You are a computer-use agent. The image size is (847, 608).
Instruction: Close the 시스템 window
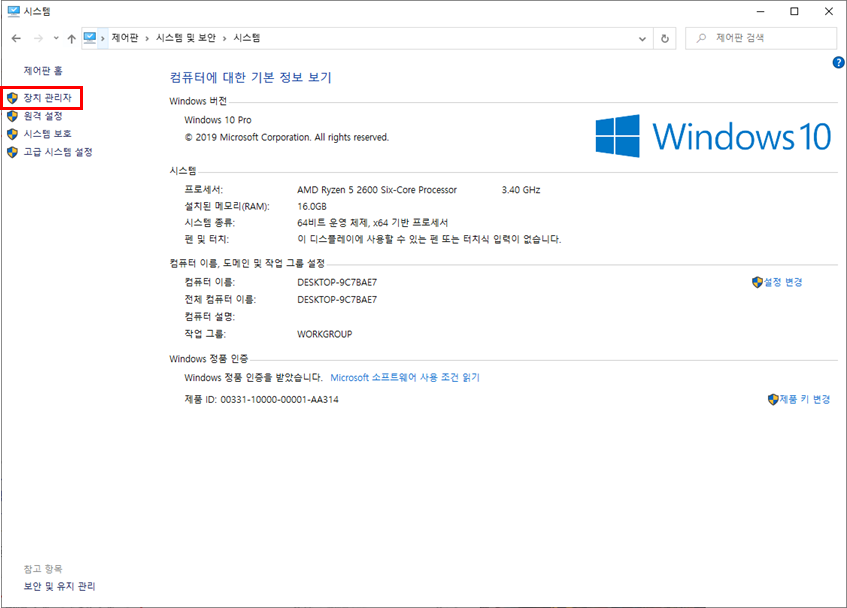click(x=829, y=11)
